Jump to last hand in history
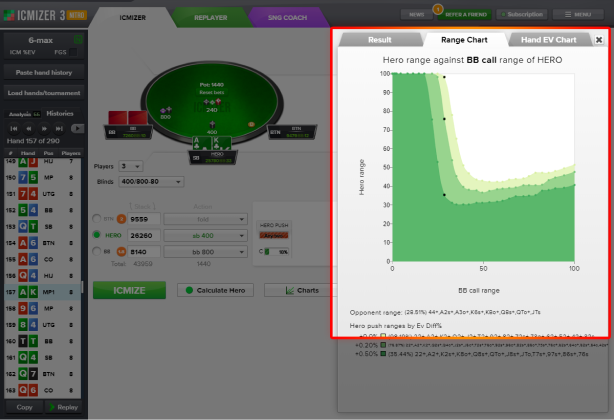Screen dimensions: 614x420 (x=59, y=128)
